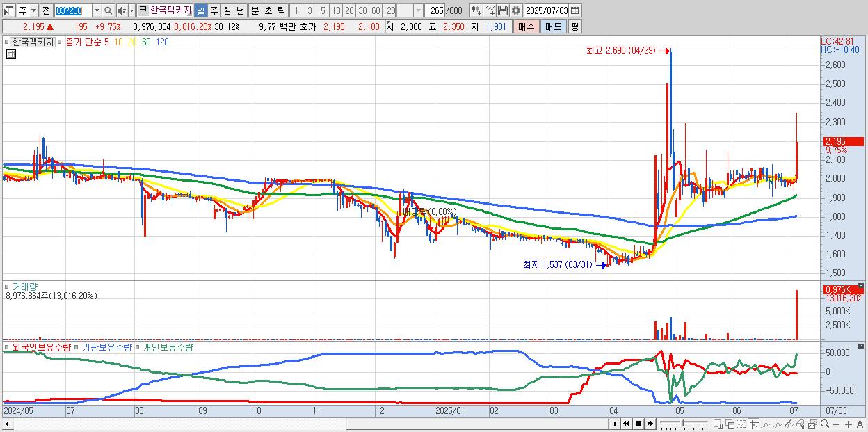Click the minus zoom-out icon

[x=836, y=424]
